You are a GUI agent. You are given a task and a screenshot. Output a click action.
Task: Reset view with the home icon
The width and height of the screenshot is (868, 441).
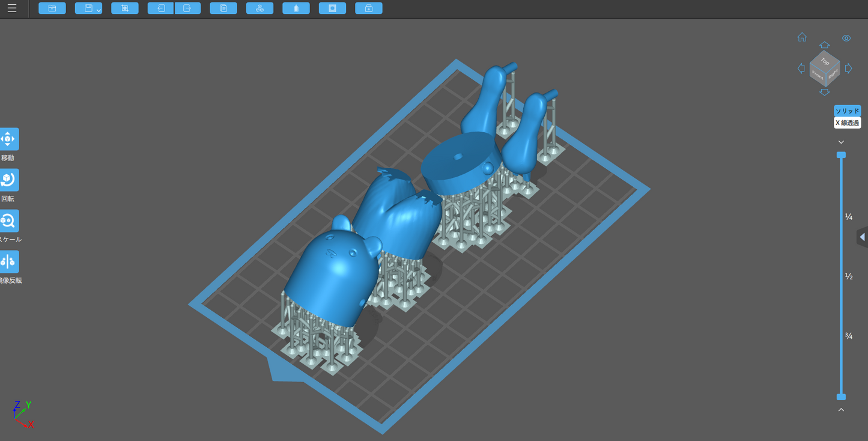click(x=802, y=37)
